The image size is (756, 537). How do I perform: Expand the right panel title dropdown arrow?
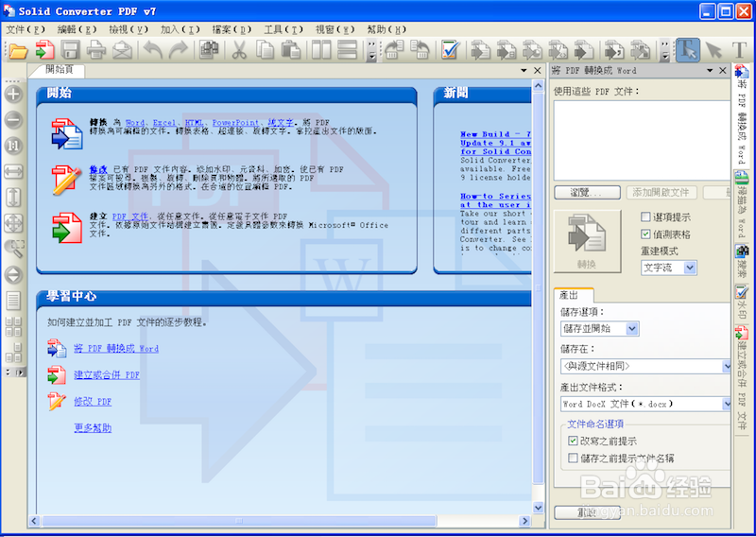[x=710, y=71]
